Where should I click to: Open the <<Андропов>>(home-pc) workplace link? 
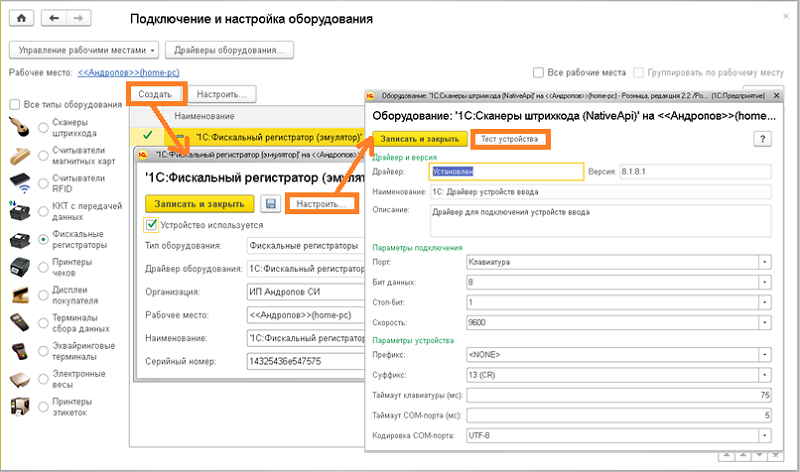coord(129,72)
